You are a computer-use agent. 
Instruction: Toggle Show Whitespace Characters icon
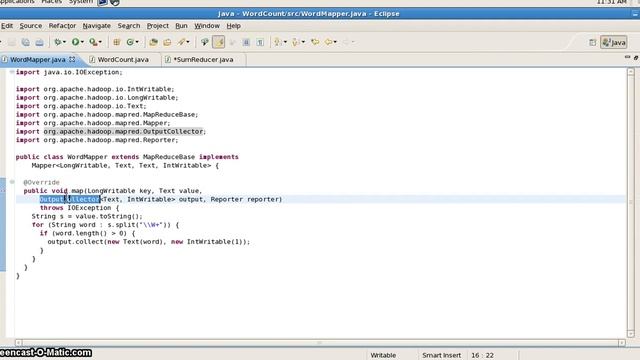point(260,42)
